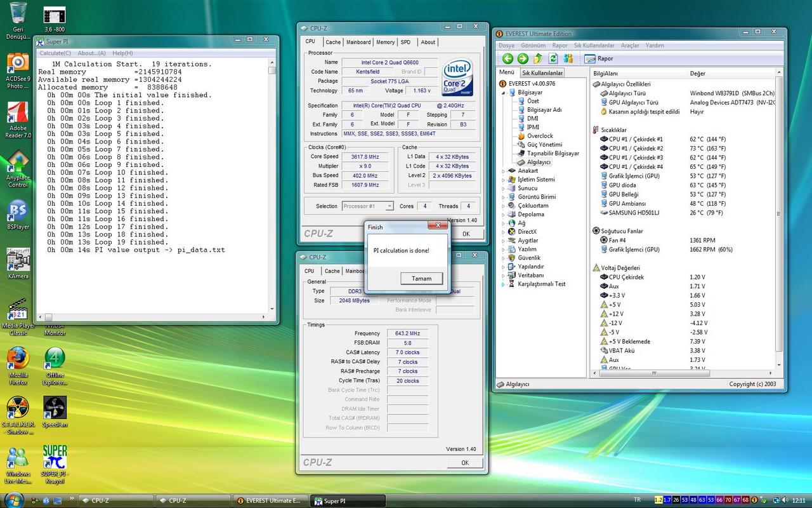
Task: Select the KAmera desktop icon
Action: click(x=18, y=264)
